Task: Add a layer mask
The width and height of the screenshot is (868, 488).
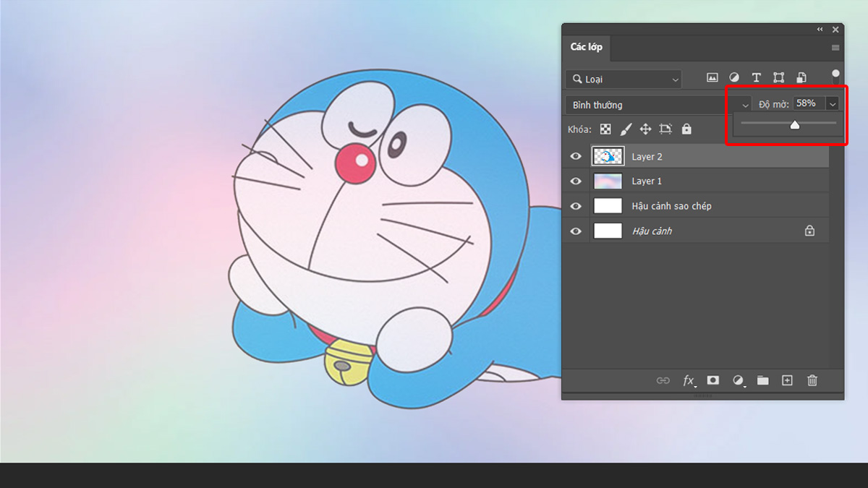Action: click(x=713, y=380)
